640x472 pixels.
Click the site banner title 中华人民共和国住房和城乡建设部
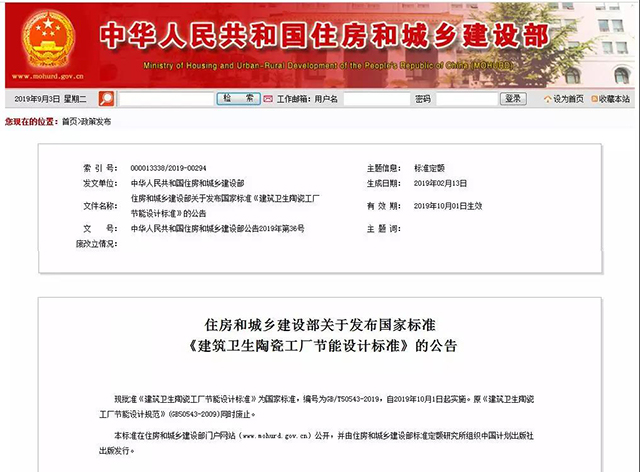[324, 36]
